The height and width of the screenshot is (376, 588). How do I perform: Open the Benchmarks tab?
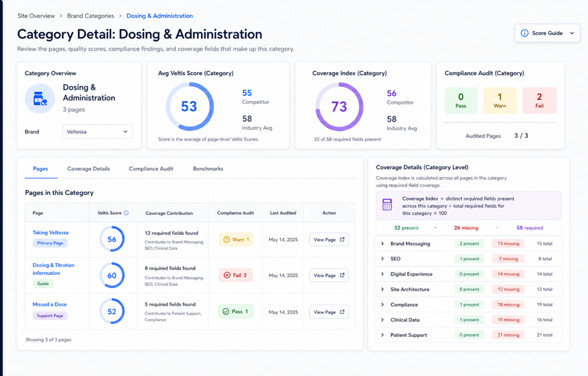(x=208, y=169)
